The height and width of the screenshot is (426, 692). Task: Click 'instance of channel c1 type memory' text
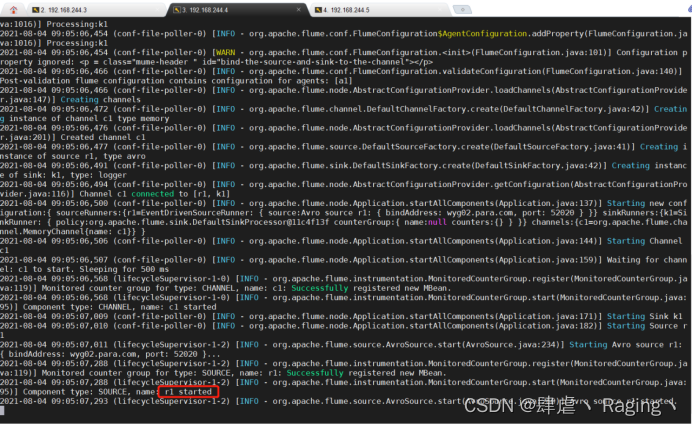(89, 118)
